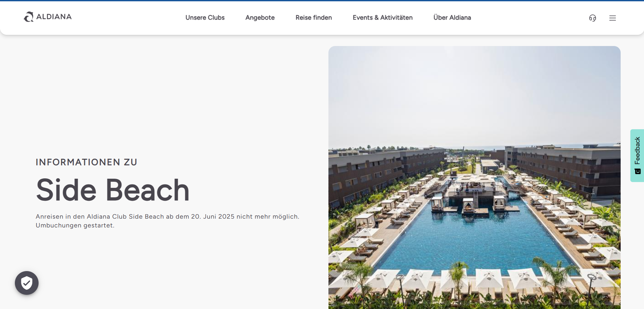Viewport: 644px width, 309px height.
Task: Click the Side Beach pool photo
Action: 474,177
